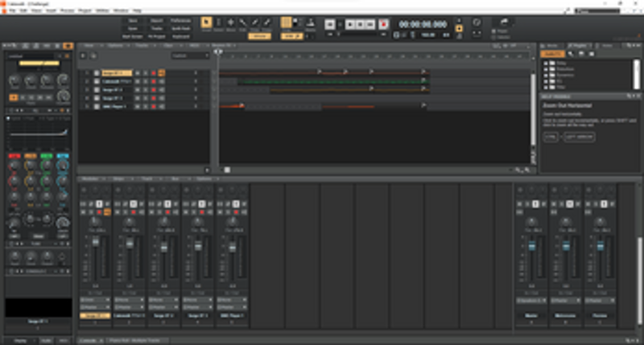
Task: Click the timecode display
Action: coord(423,24)
